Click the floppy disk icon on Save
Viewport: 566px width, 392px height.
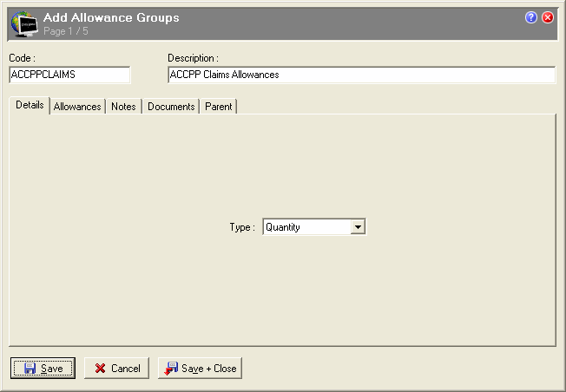[30, 369]
